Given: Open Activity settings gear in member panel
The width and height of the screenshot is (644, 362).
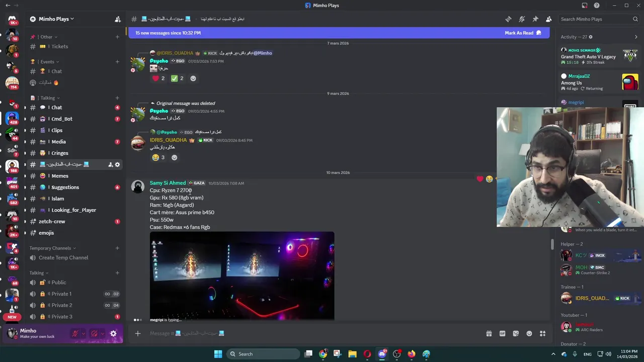Looking at the screenshot, I should click(x=591, y=37).
